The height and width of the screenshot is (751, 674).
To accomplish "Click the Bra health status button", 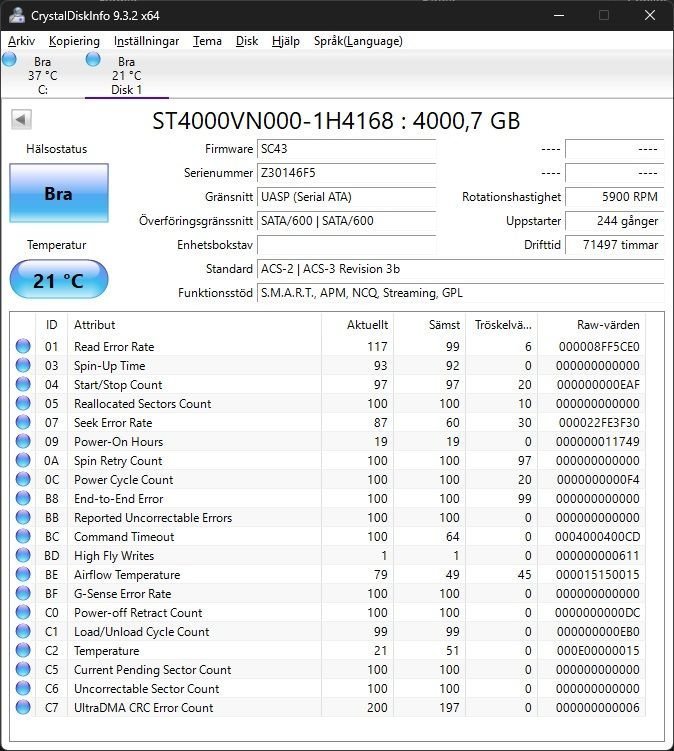I will (x=58, y=193).
